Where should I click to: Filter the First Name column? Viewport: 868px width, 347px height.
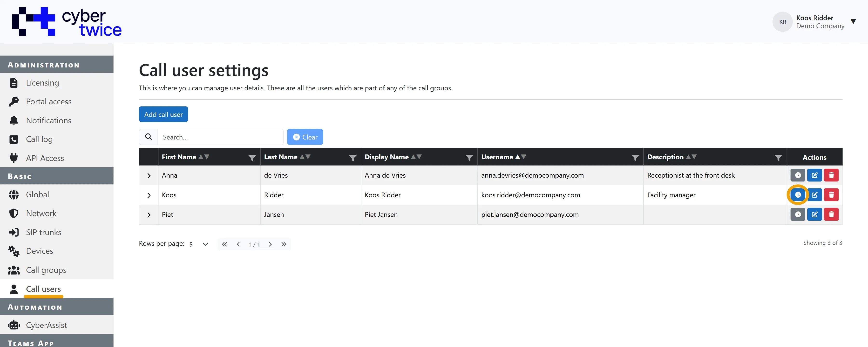click(252, 158)
